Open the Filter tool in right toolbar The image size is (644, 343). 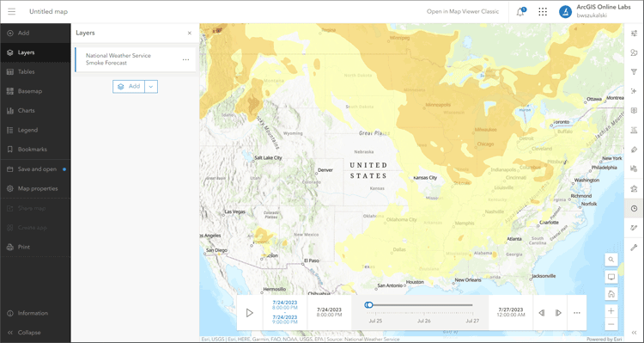[634, 72]
